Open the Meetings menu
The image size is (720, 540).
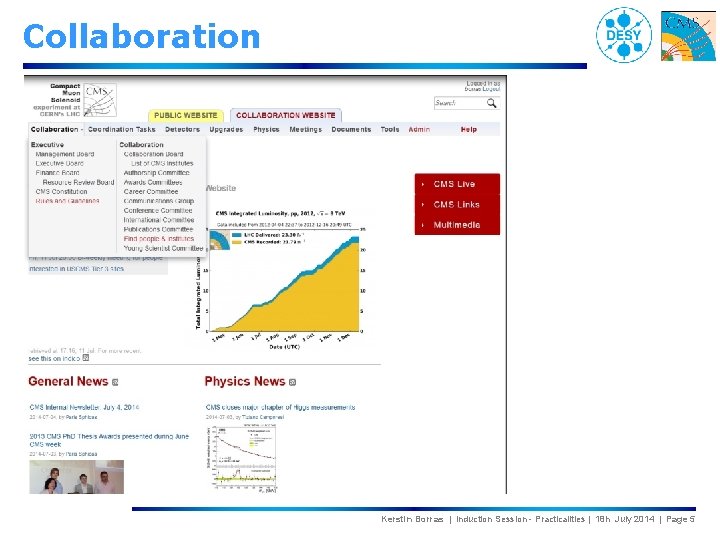tap(305, 129)
